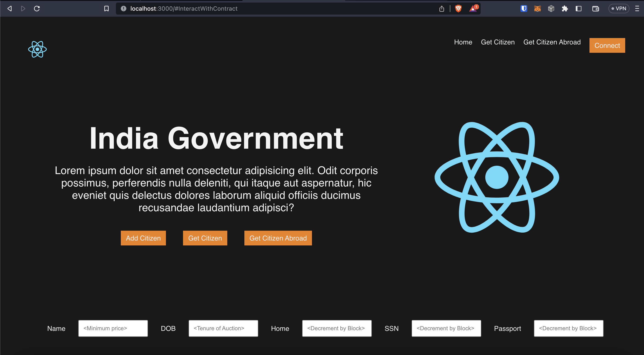Screen dimensions: 644x355
Task: Click the small React logo in header
Action: tap(37, 49)
